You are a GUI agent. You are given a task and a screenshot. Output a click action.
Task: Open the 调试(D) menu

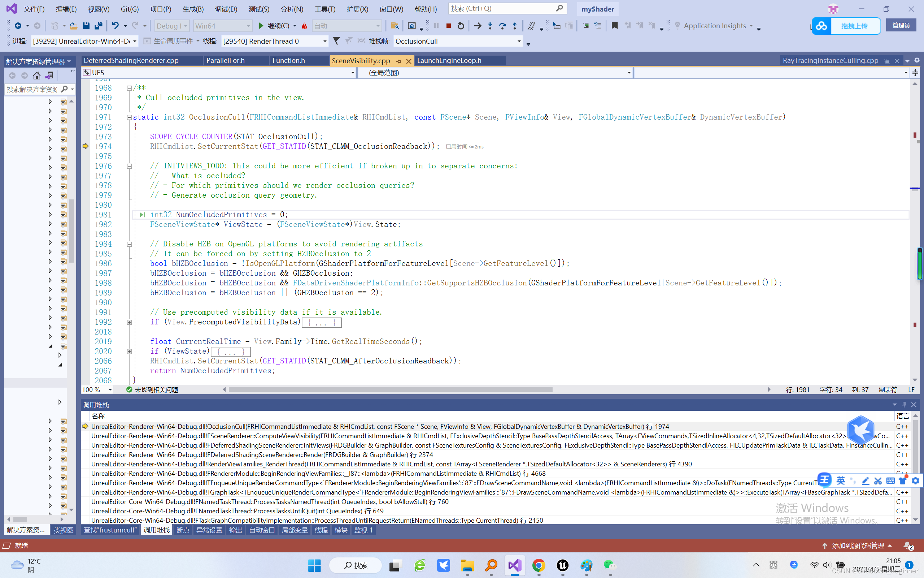[226, 9]
